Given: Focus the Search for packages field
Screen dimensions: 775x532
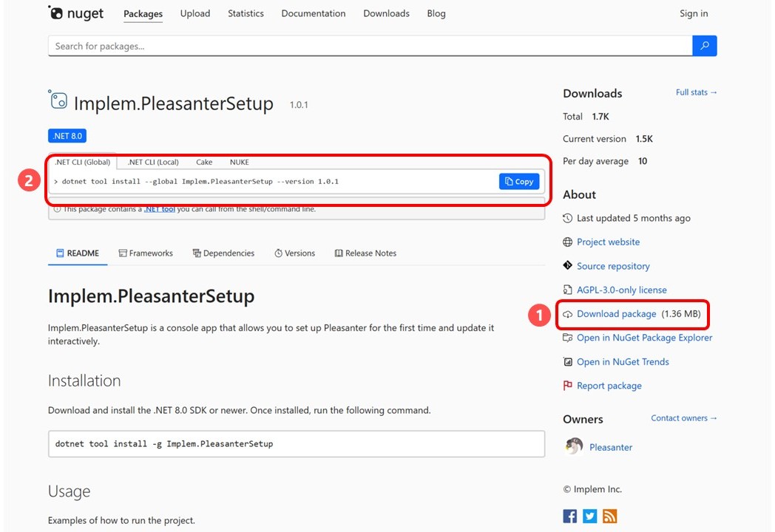Looking at the screenshot, I should point(370,46).
